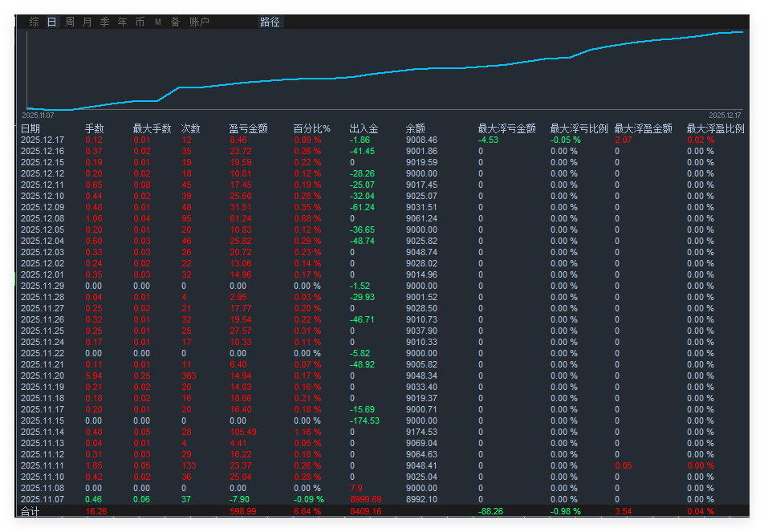Open the 季 quarterly tab
This screenshot has height=532, width=764.
coord(105,22)
